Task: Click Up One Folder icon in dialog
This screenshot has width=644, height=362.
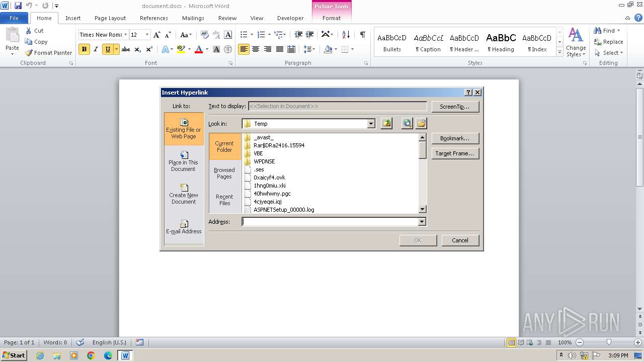Action: pos(386,124)
